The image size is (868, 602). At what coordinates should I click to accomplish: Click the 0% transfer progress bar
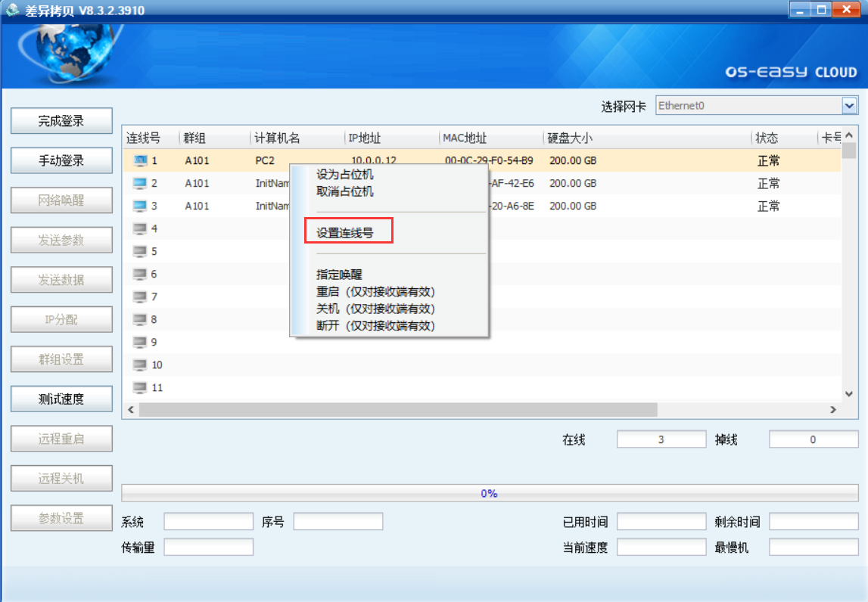click(489, 493)
